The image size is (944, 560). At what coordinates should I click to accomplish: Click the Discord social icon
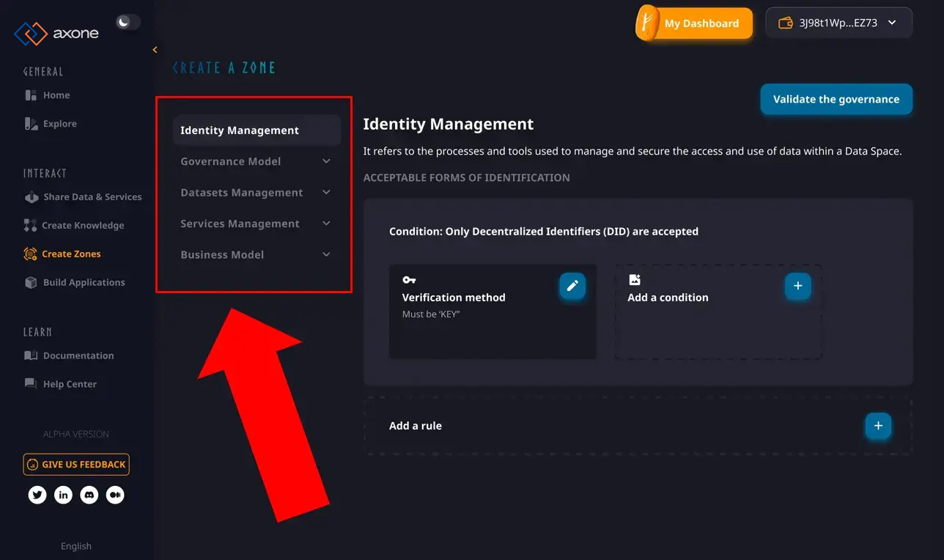pos(89,495)
